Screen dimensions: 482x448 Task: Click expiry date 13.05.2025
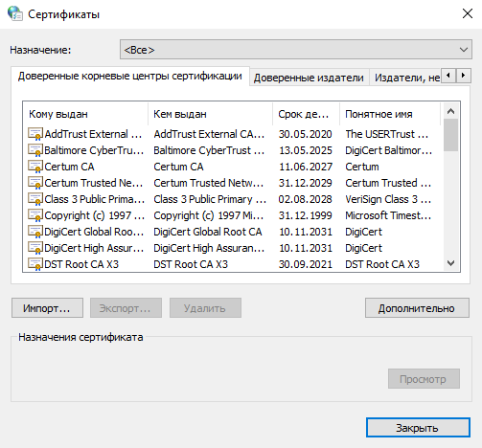click(x=306, y=150)
